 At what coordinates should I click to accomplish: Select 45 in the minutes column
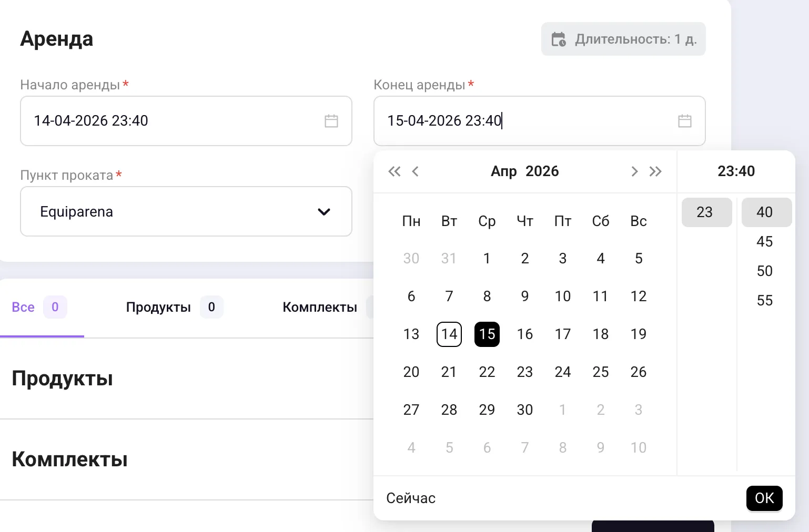[x=765, y=242]
